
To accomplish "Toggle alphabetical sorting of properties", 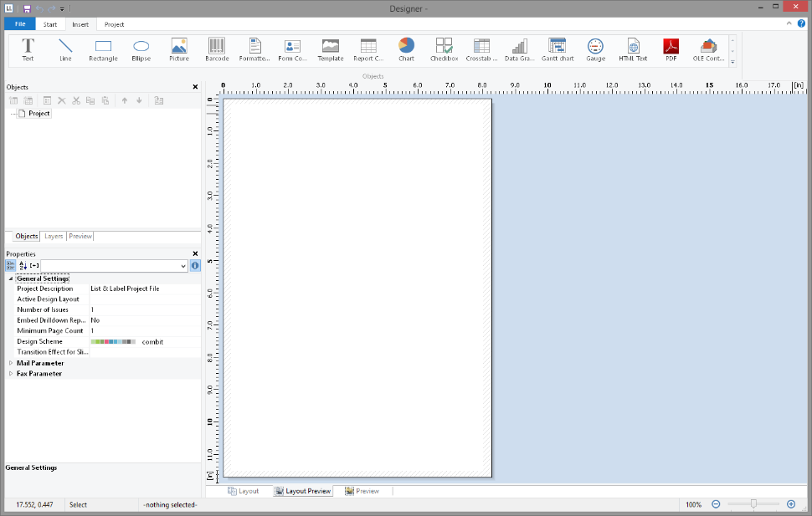I will [x=23, y=266].
